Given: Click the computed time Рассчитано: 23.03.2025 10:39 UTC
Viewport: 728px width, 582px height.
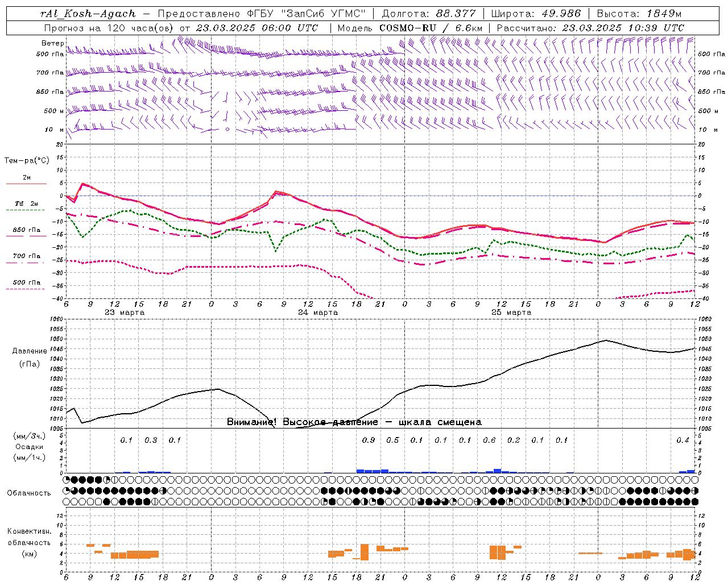Looking at the screenshot, I should pyautogui.click(x=590, y=28).
